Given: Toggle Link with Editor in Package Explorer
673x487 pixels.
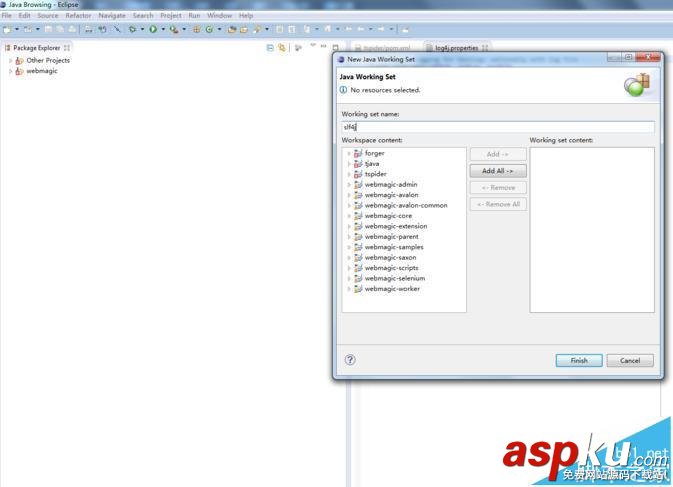Looking at the screenshot, I should click(282, 48).
